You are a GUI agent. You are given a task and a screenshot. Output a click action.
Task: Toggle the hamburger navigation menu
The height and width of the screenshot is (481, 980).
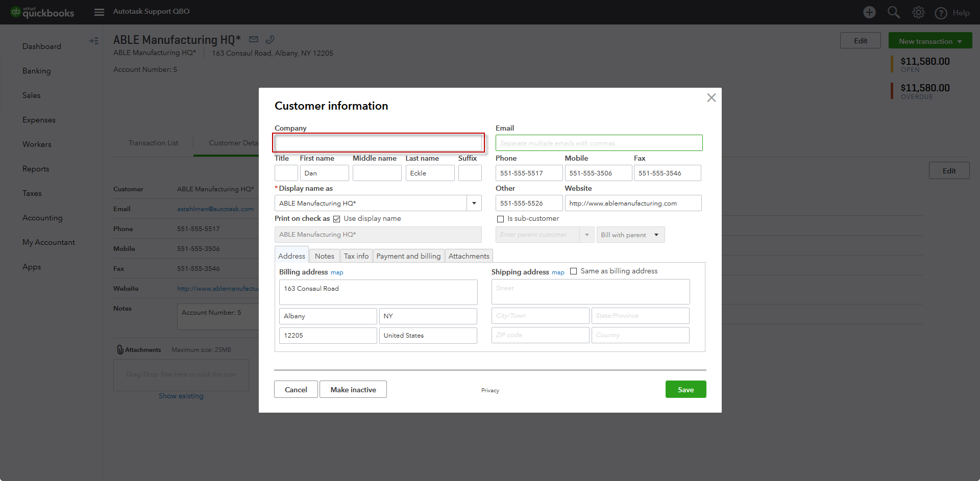pyautogui.click(x=99, y=12)
